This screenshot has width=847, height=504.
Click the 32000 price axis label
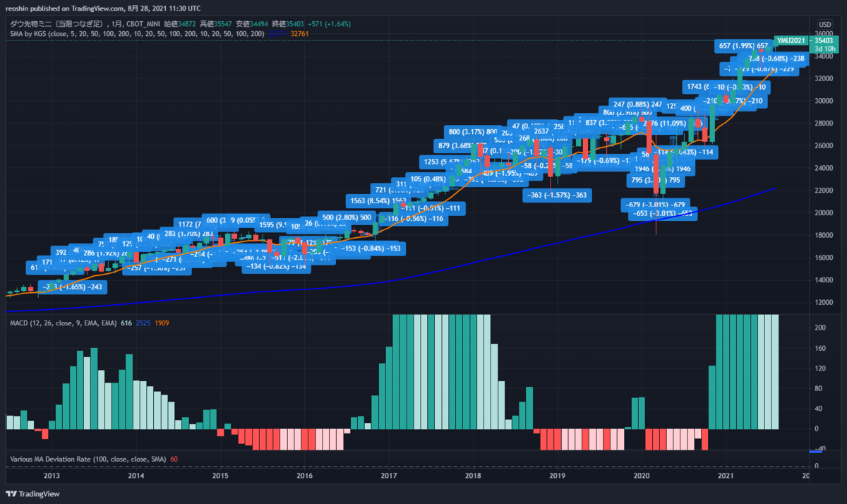(x=824, y=78)
